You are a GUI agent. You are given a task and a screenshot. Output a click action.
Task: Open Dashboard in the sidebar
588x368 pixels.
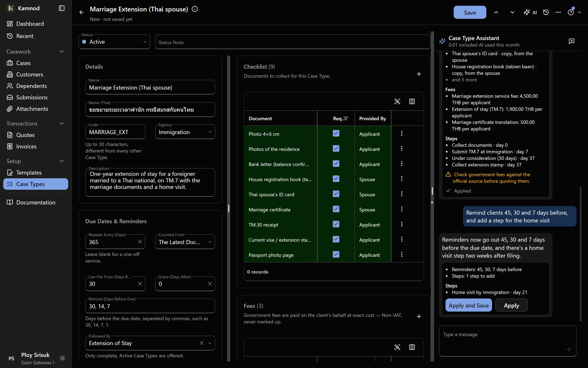tap(36, 24)
